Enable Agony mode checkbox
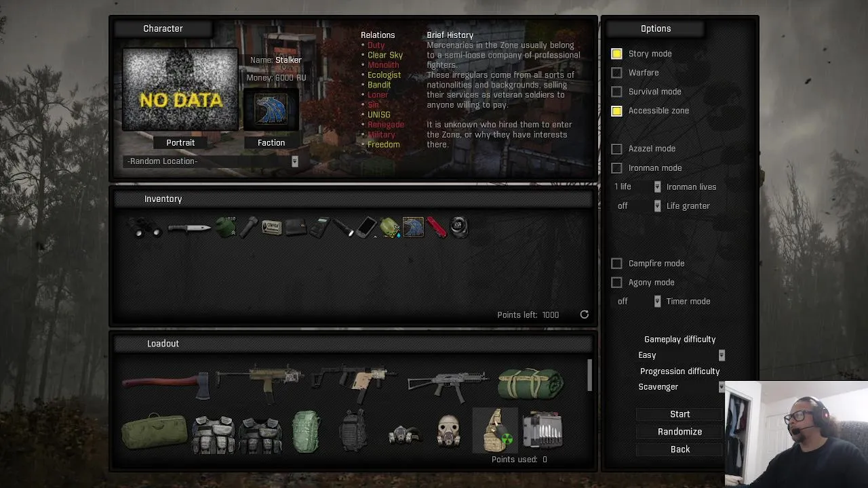 click(x=616, y=282)
